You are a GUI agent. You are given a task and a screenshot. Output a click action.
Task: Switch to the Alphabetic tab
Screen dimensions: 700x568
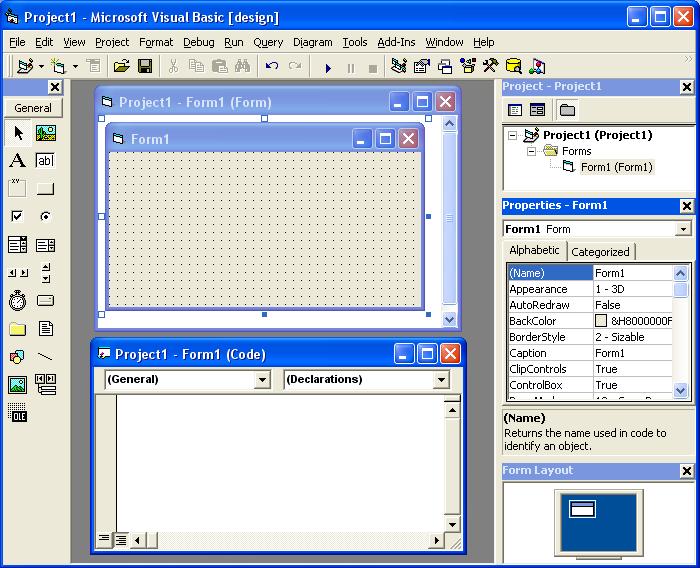[x=534, y=251]
